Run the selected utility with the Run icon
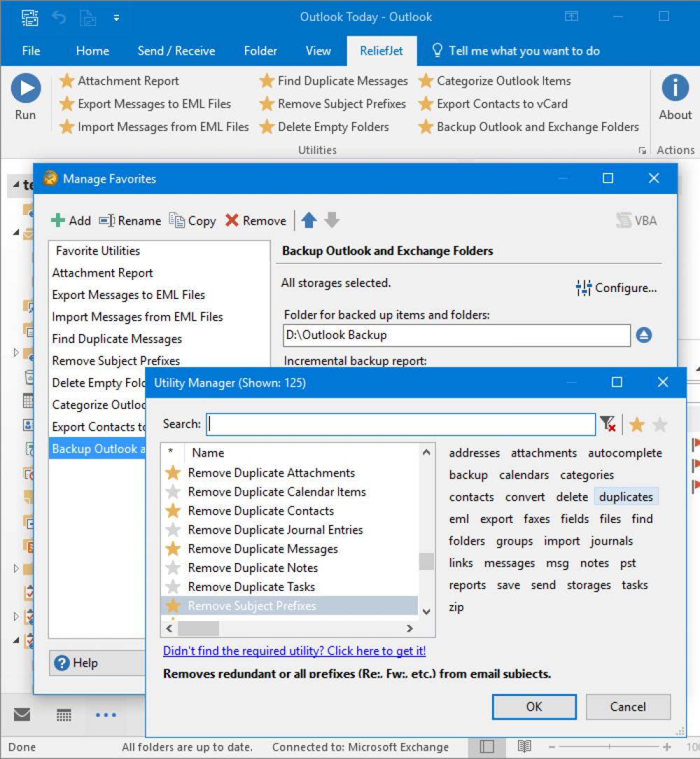Viewport: 700px width, 759px height. 26,87
